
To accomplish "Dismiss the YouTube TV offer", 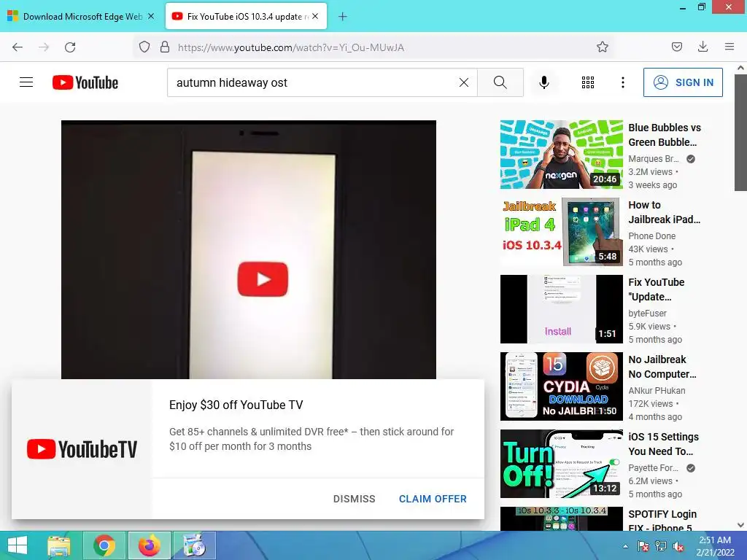I will pos(354,499).
